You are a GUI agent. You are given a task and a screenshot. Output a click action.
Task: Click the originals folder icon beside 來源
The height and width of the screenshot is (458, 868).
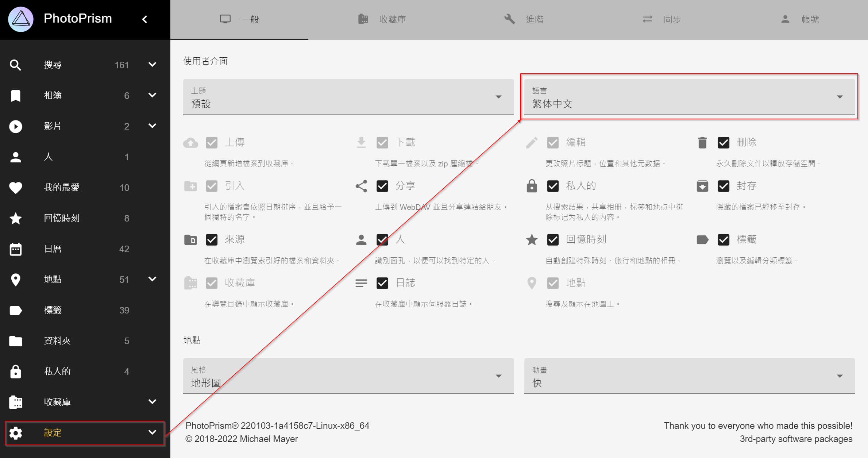(190, 240)
